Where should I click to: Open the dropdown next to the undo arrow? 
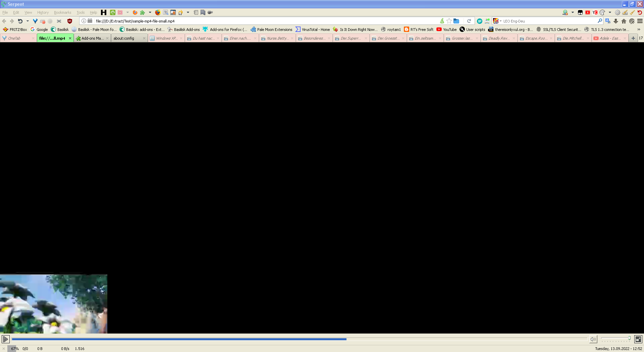[28, 21]
